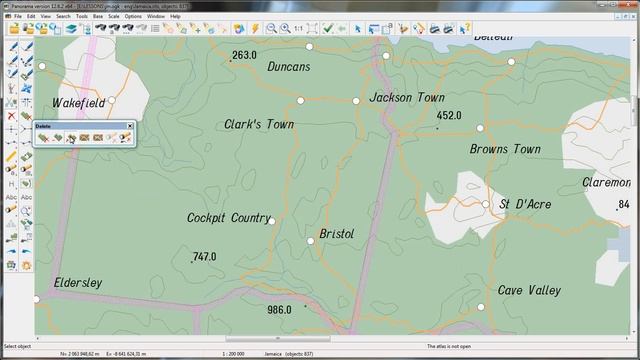The width and height of the screenshot is (640, 360).
Task: Click the list view toolbar icon
Action: (155, 29)
